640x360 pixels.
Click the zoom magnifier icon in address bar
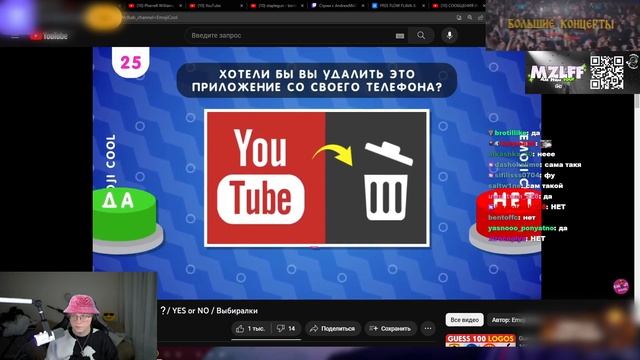click(470, 18)
